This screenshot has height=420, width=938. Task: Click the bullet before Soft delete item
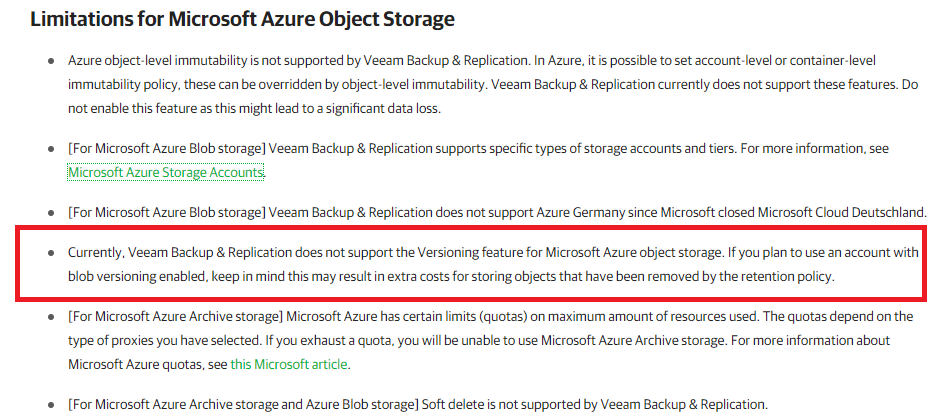pyautogui.click(x=51, y=405)
